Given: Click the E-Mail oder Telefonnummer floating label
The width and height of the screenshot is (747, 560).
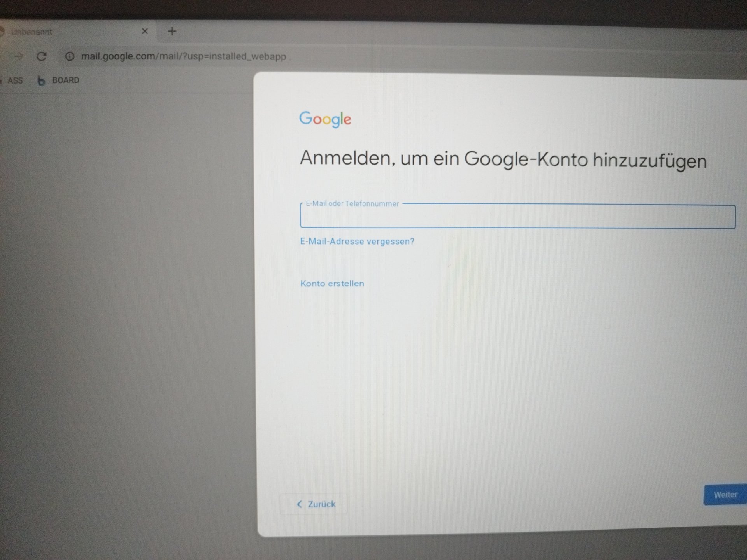Looking at the screenshot, I should click(x=352, y=203).
